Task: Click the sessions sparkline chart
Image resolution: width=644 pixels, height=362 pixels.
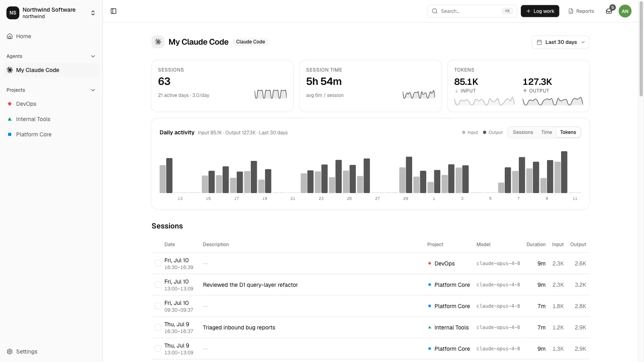Action: (x=270, y=94)
